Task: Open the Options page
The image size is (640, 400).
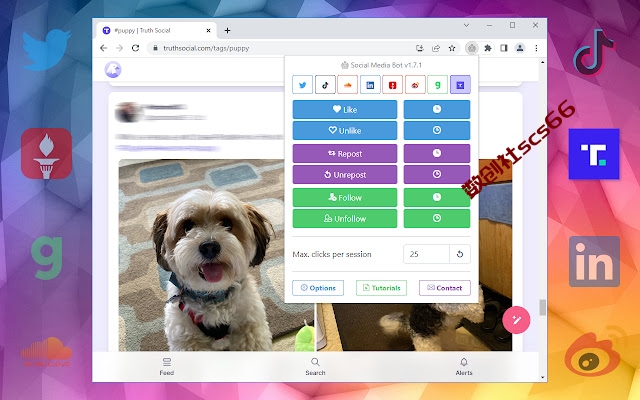Action: 318,288
